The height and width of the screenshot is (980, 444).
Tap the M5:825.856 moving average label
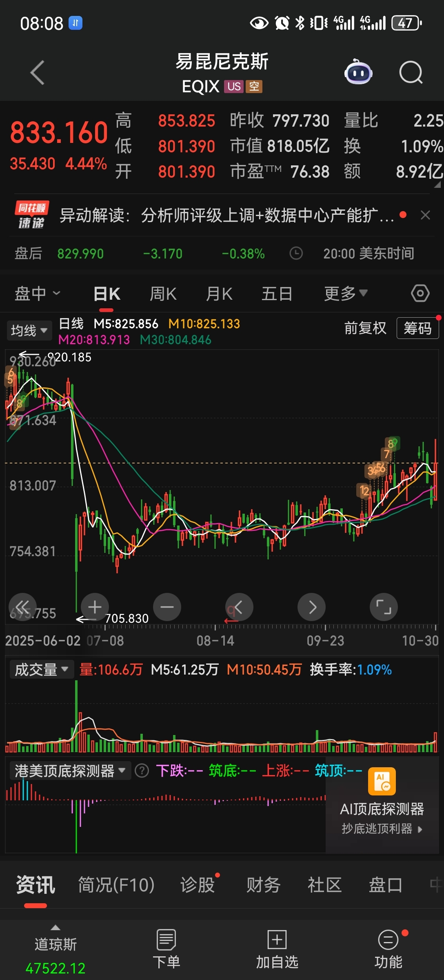[x=126, y=324]
